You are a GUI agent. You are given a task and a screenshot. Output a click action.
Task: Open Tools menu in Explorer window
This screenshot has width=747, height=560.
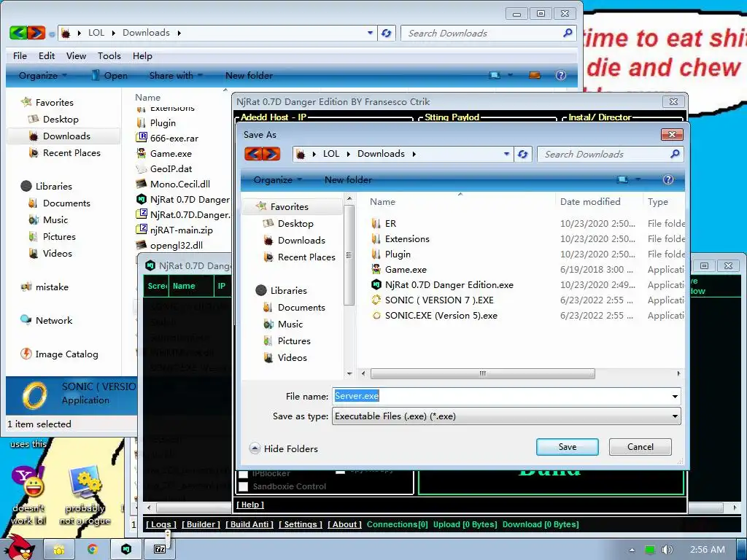click(x=109, y=55)
